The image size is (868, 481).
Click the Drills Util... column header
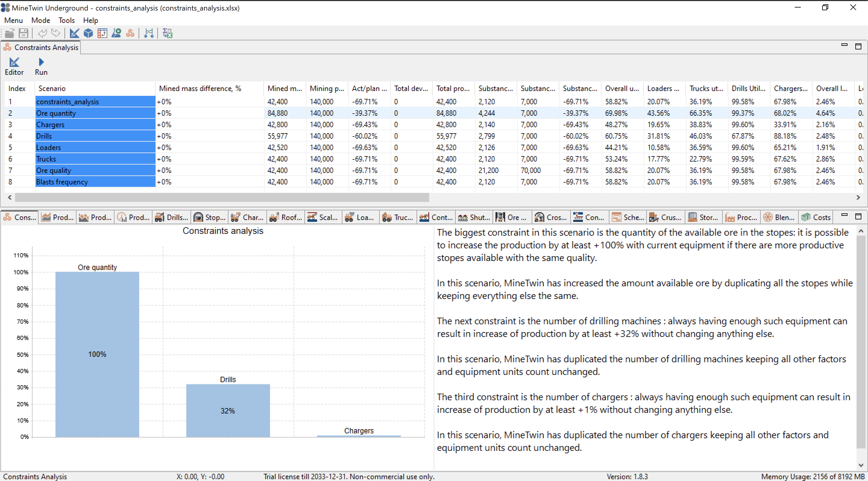point(749,89)
